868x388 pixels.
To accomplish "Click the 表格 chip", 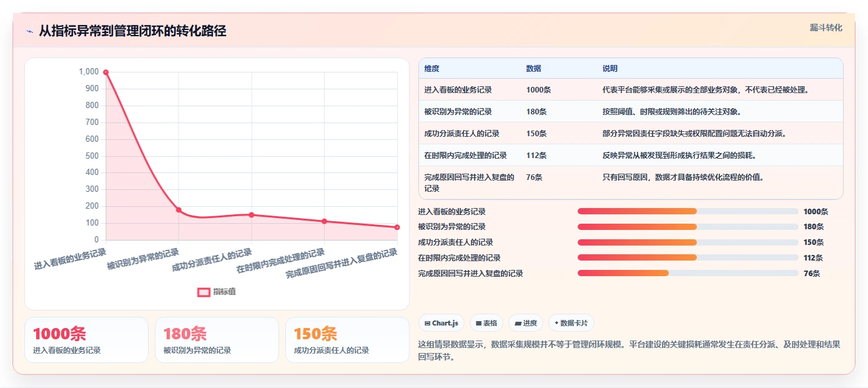I will click(486, 323).
